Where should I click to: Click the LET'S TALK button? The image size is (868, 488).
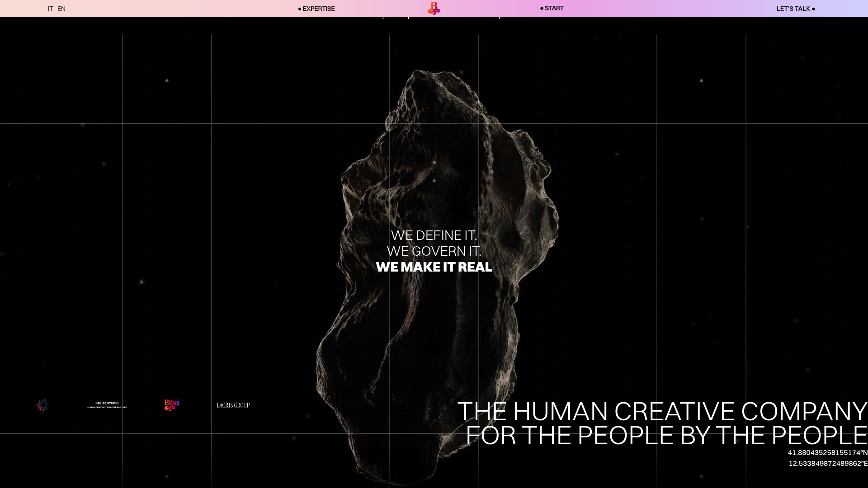[796, 9]
